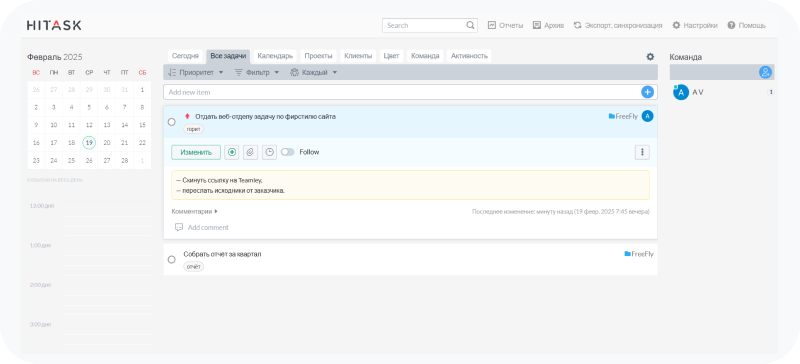The height and width of the screenshot is (364, 800).
Task: Click FreeFly folder on Собрать отчет task
Action: click(x=639, y=254)
